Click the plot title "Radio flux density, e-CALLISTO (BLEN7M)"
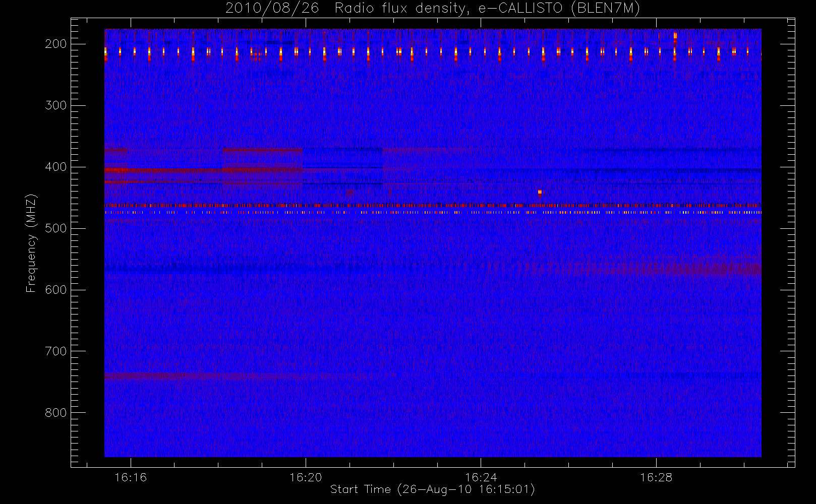The image size is (816, 504). point(487,9)
